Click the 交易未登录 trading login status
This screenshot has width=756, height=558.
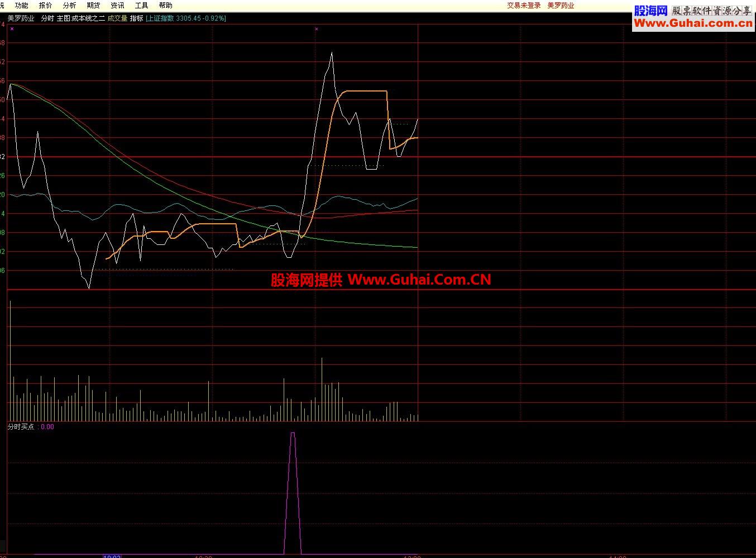click(524, 6)
